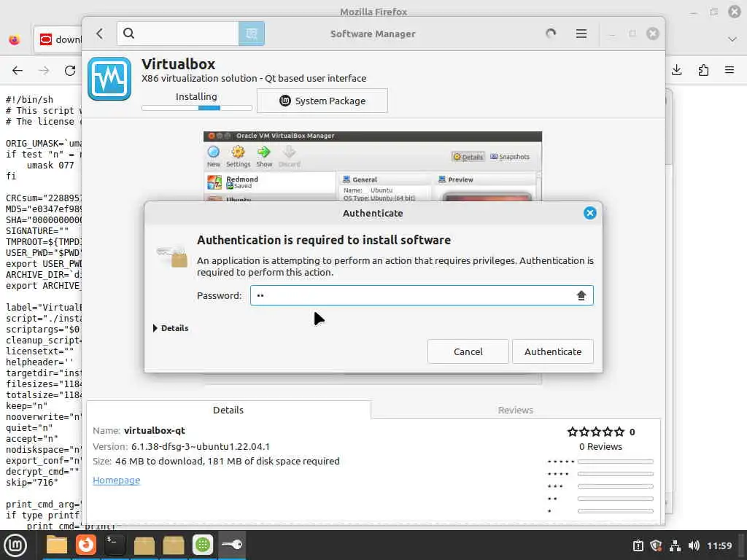Open the Firefox application menu

point(729,71)
